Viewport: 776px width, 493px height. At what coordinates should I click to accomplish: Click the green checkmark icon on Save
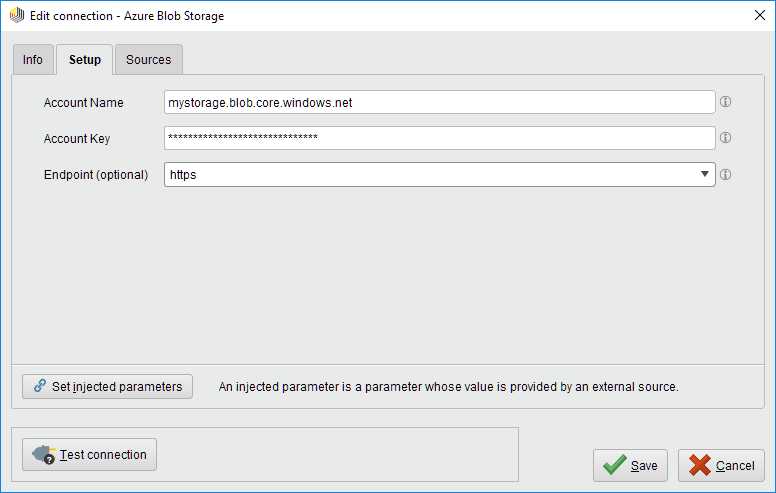pyautogui.click(x=615, y=465)
